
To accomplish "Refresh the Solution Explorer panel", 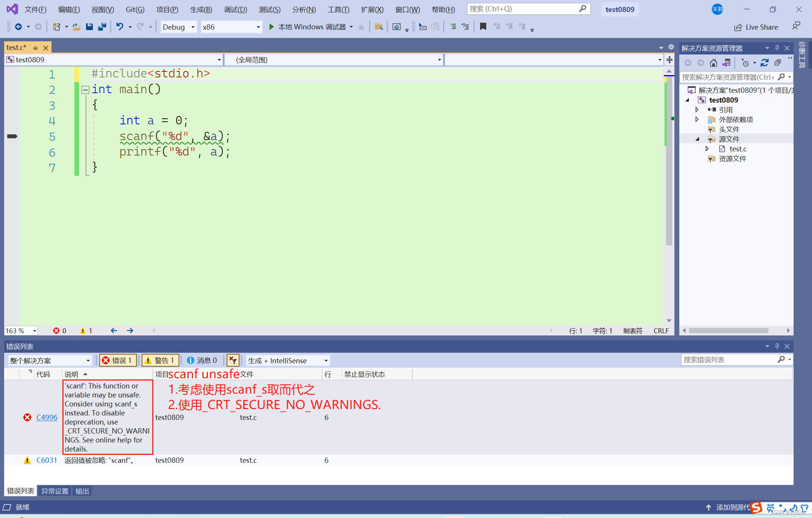I will (x=765, y=63).
